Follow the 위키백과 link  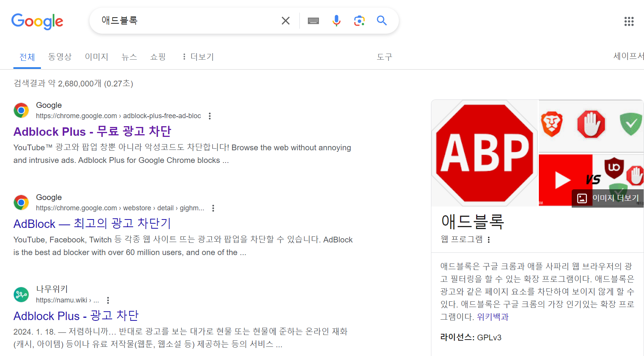point(493,317)
